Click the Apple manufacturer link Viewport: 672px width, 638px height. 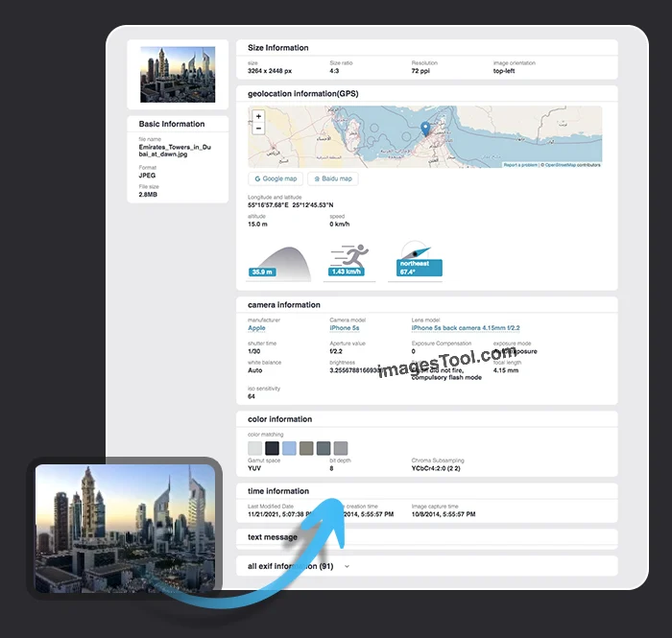click(x=256, y=328)
